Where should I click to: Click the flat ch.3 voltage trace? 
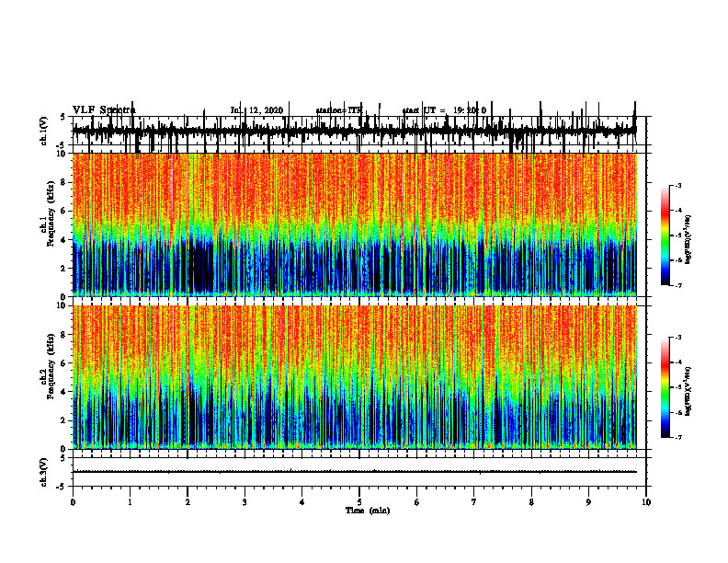(355, 472)
